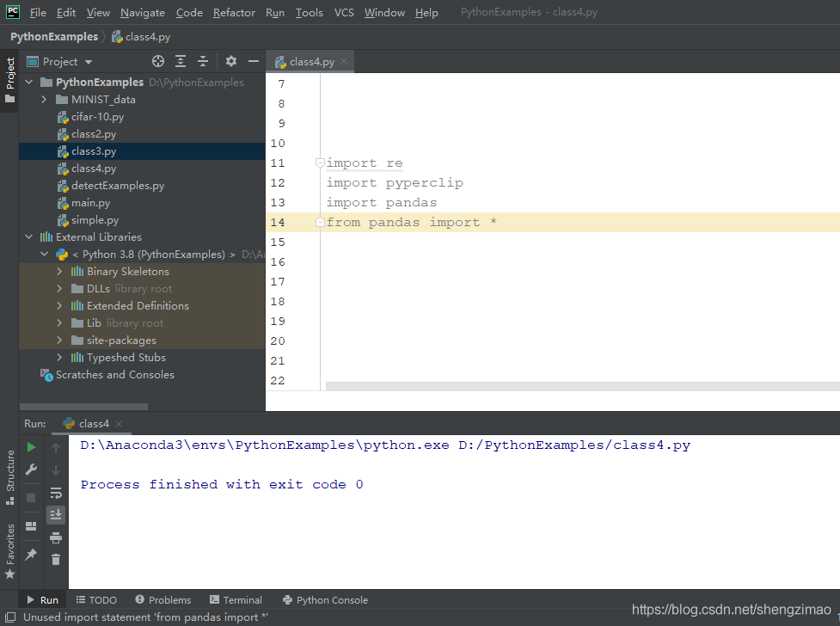Pin the Run tool window tab
840x626 pixels.
30,555
